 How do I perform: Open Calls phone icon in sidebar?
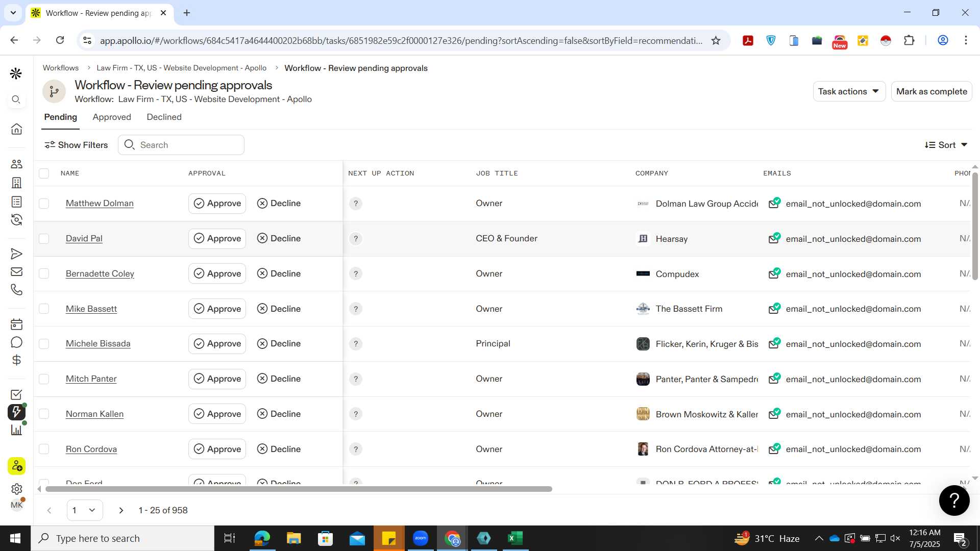click(x=16, y=290)
